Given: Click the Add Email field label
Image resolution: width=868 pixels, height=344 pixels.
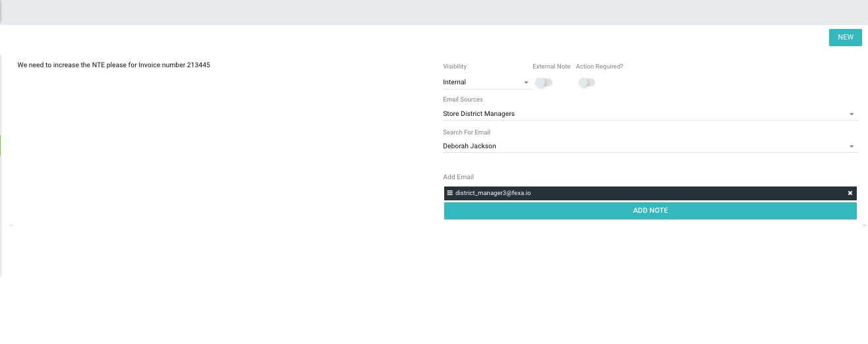Looking at the screenshot, I should click(x=458, y=177).
